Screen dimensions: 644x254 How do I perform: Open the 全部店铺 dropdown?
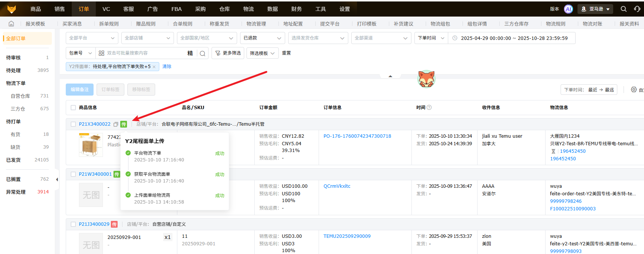(148, 38)
